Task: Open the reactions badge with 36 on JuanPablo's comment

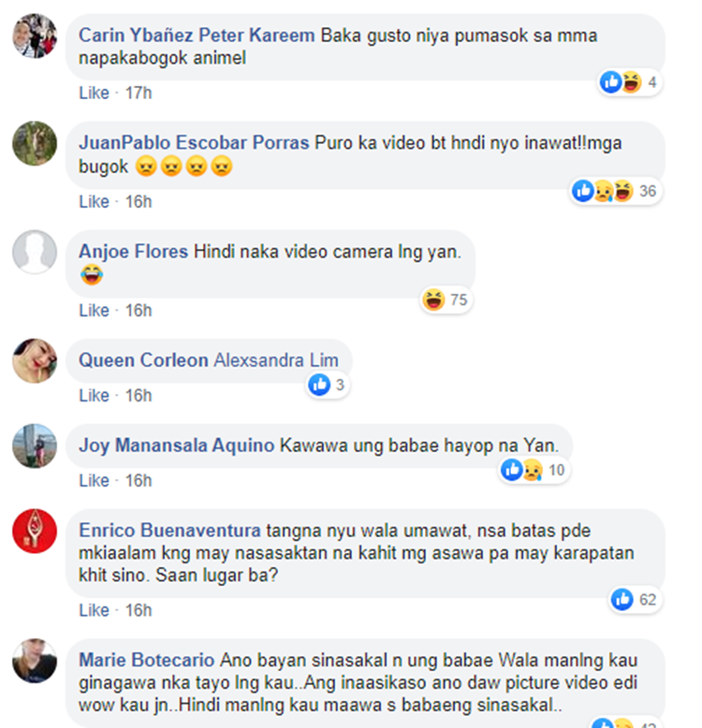Action: point(616,191)
